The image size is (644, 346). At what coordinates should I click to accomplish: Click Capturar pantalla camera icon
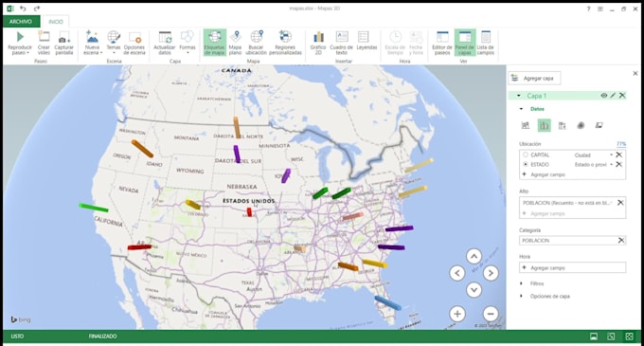click(64, 38)
